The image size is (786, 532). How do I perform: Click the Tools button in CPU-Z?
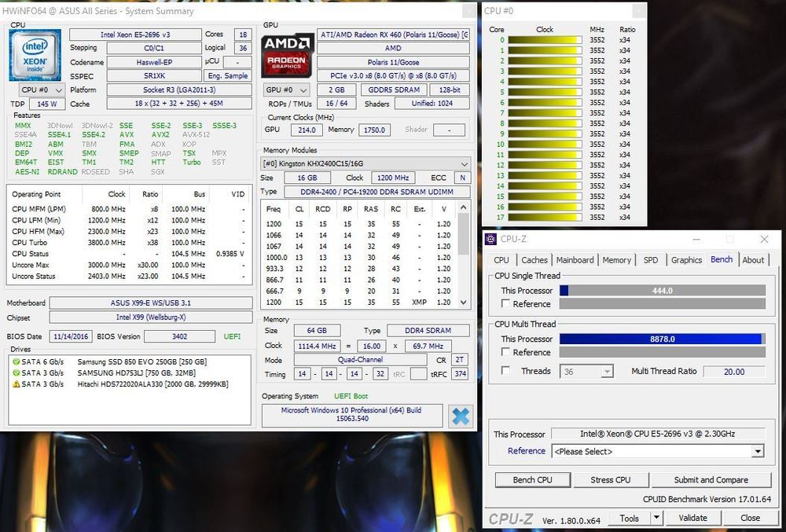pyautogui.click(x=629, y=518)
